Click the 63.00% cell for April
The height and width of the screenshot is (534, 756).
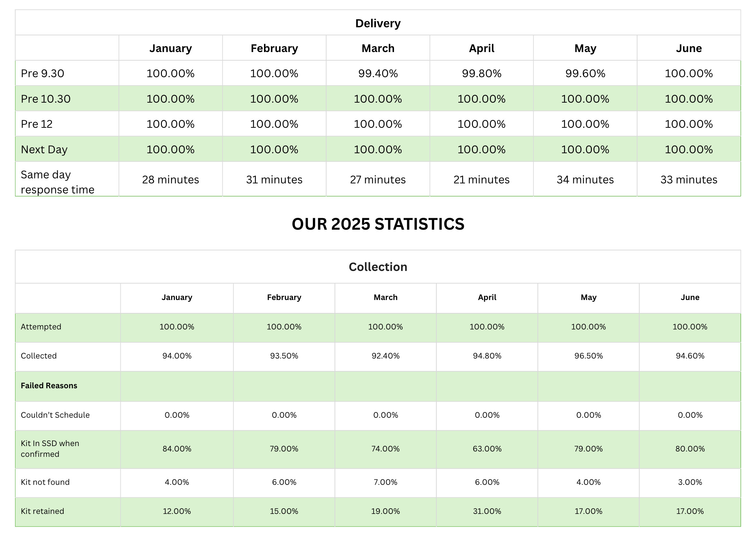point(487,449)
